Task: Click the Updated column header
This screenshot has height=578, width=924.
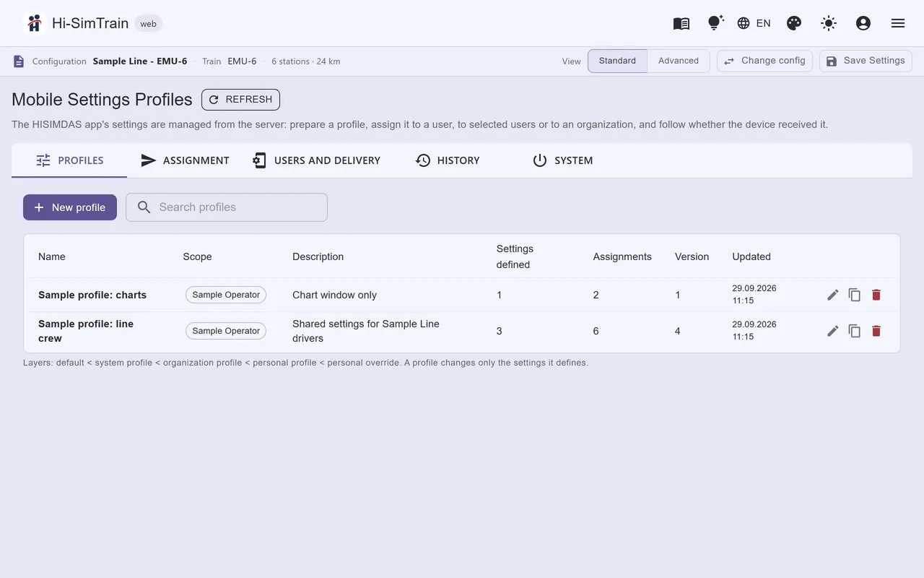Action: (x=751, y=256)
